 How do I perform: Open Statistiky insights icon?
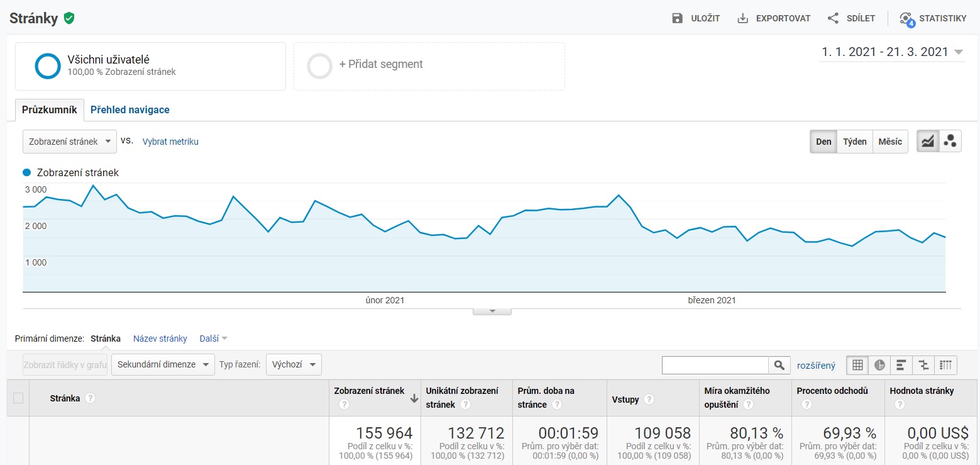pyautogui.click(x=906, y=19)
